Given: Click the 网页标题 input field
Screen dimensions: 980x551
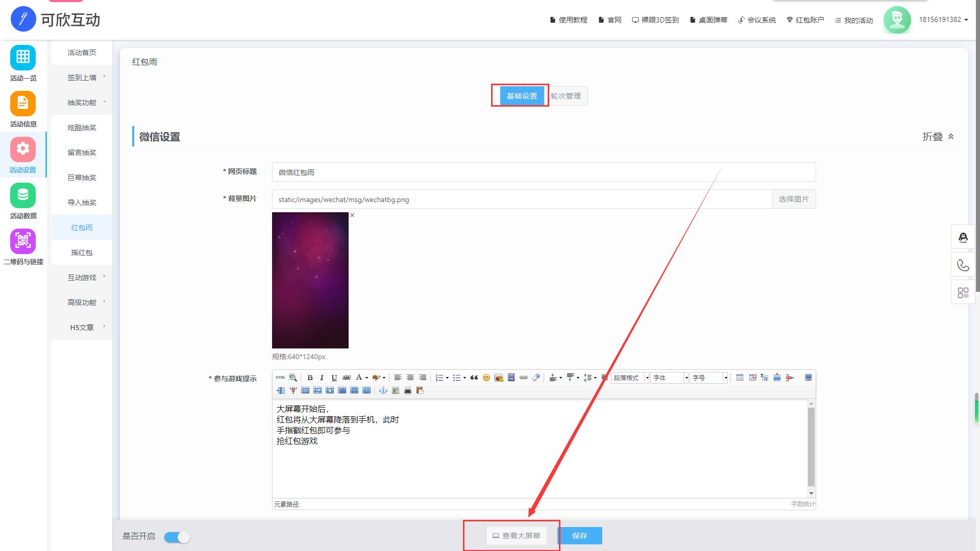Looking at the screenshot, I should tap(544, 172).
